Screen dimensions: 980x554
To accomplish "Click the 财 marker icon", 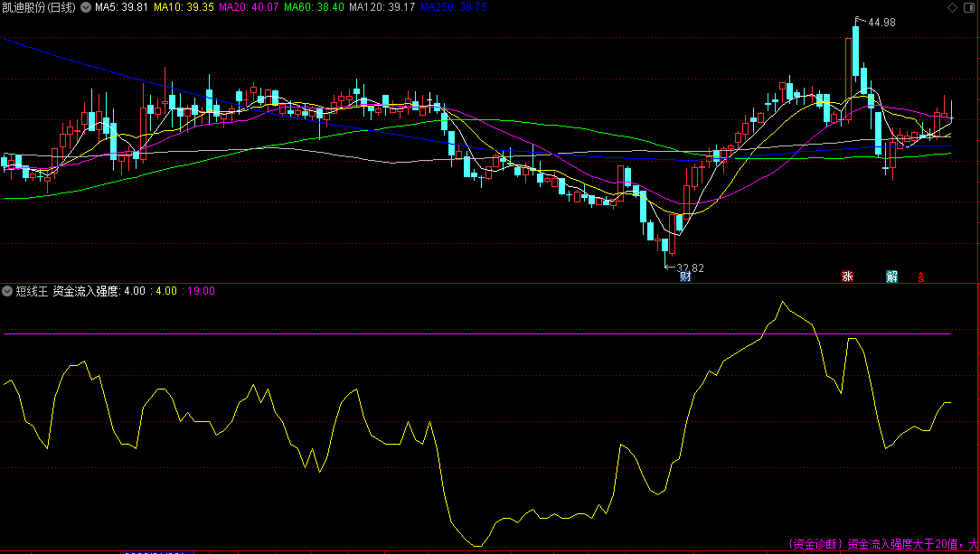I will tap(685, 277).
